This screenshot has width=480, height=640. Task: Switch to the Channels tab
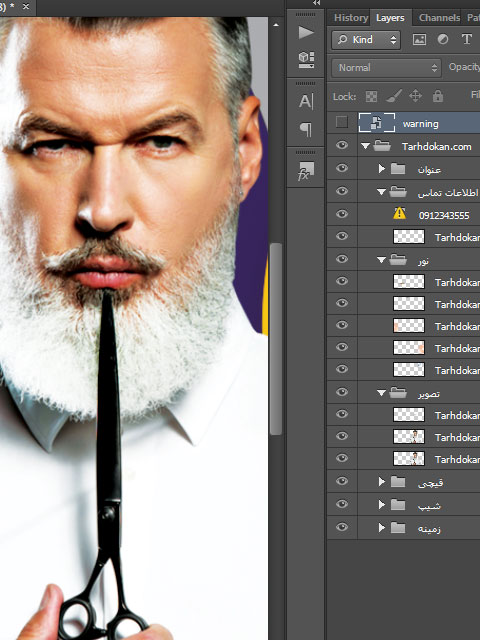(439, 18)
